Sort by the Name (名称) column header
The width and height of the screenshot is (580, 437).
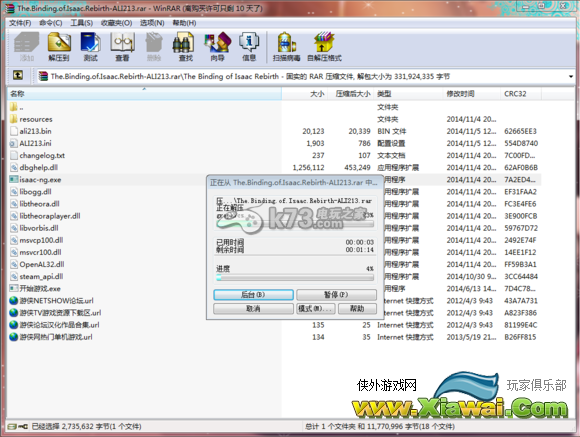pyautogui.click(x=144, y=94)
